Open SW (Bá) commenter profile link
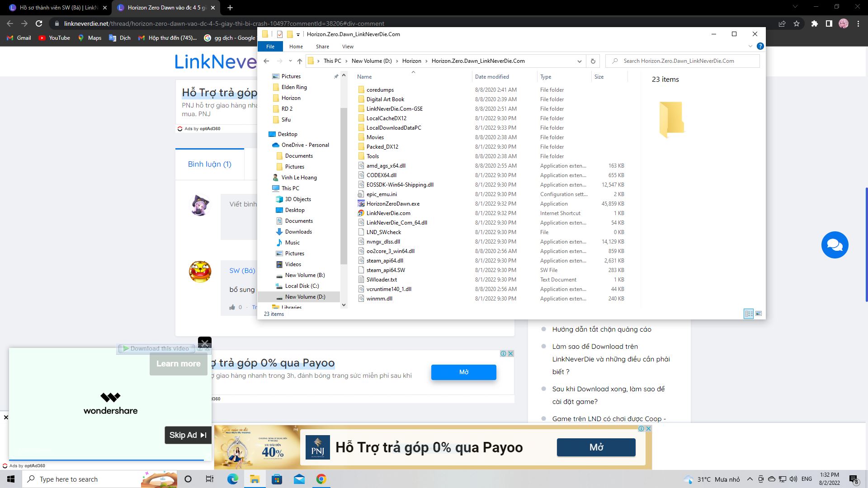Image resolution: width=868 pixels, height=488 pixels. (242, 271)
